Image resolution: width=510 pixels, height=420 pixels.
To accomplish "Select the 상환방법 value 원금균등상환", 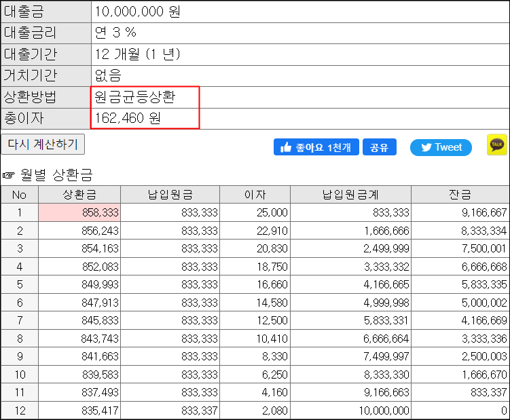I will [x=135, y=97].
